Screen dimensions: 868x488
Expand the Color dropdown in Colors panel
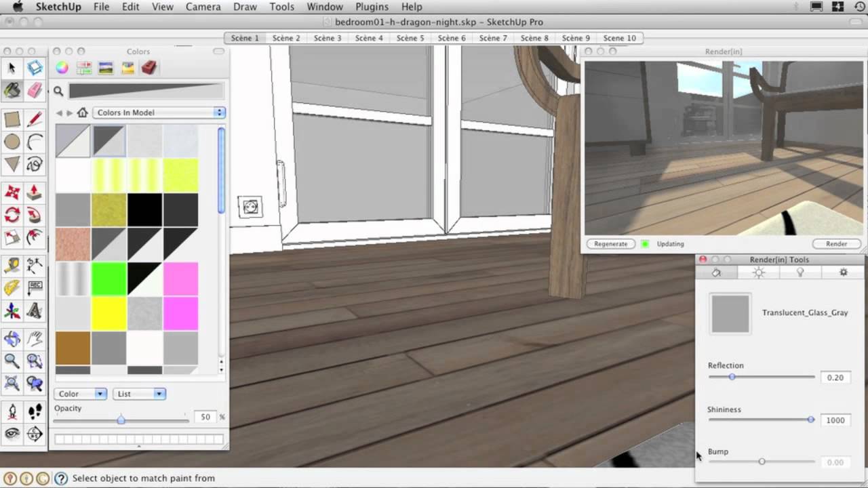pyautogui.click(x=81, y=394)
